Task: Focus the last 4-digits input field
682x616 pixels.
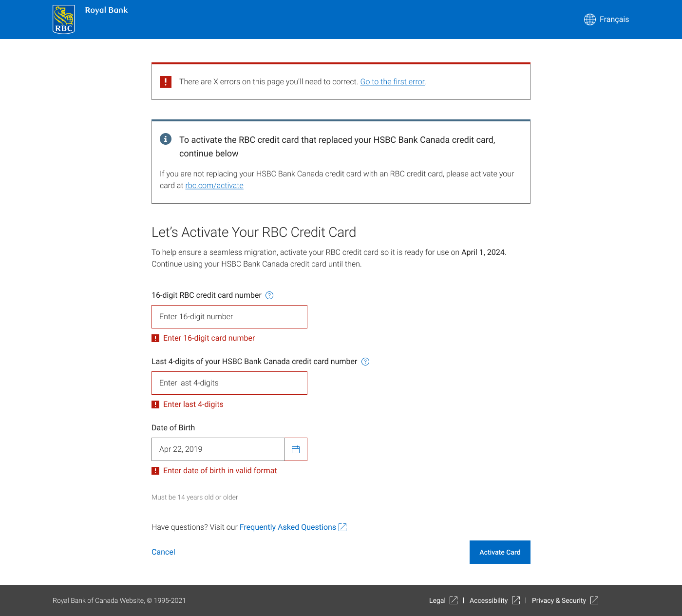Action: pos(229,383)
